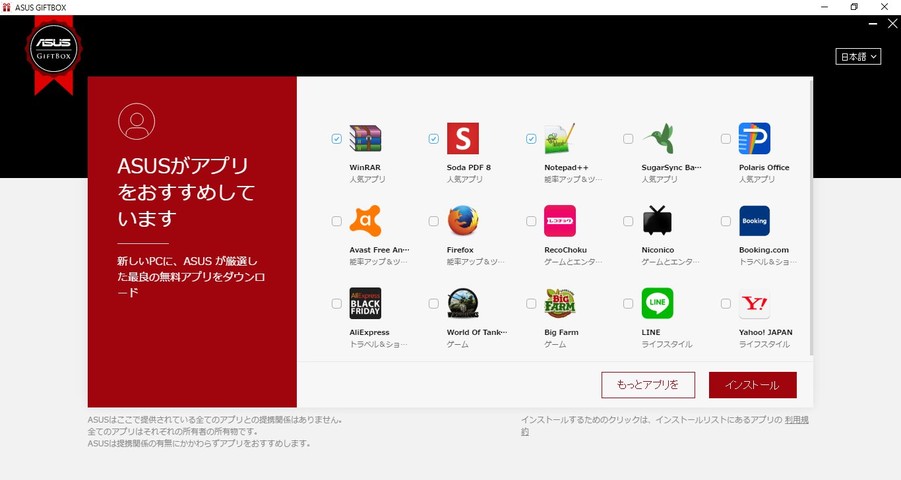Check the LINE checkbox
The height and width of the screenshot is (480, 901).
pyautogui.click(x=628, y=304)
